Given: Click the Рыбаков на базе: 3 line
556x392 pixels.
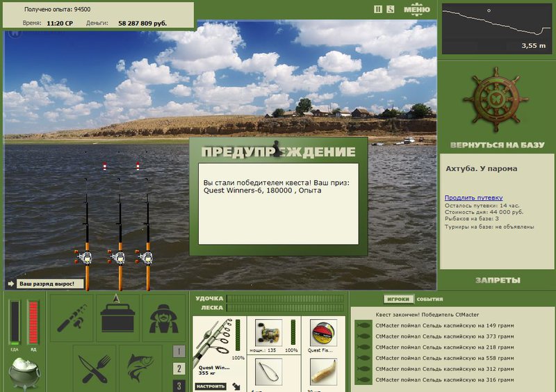Looking at the screenshot, I should 472,218.
